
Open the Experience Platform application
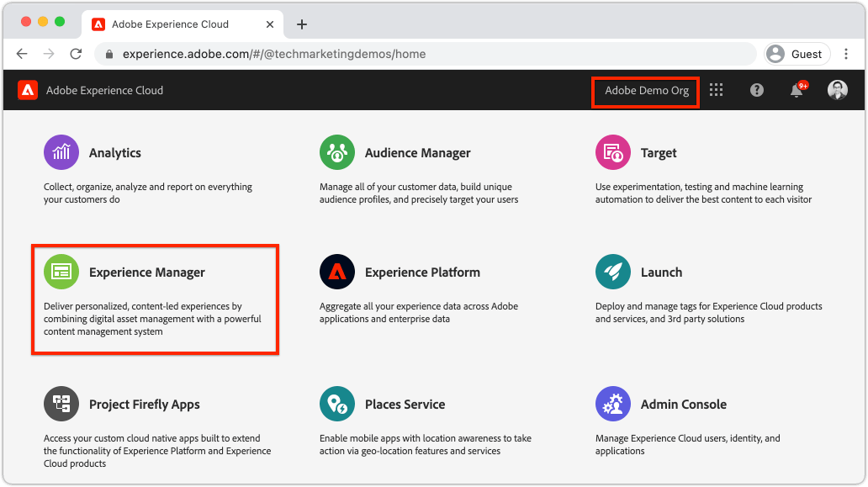tap(421, 273)
